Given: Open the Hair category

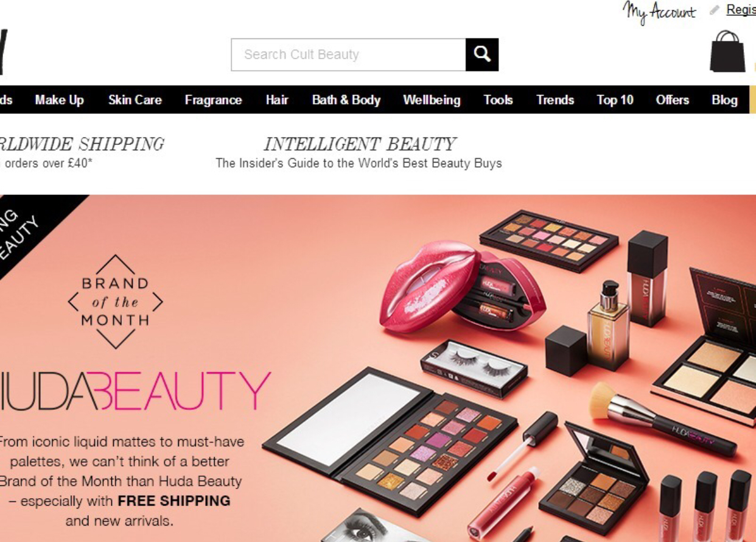Looking at the screenshot, I should 277,100.
